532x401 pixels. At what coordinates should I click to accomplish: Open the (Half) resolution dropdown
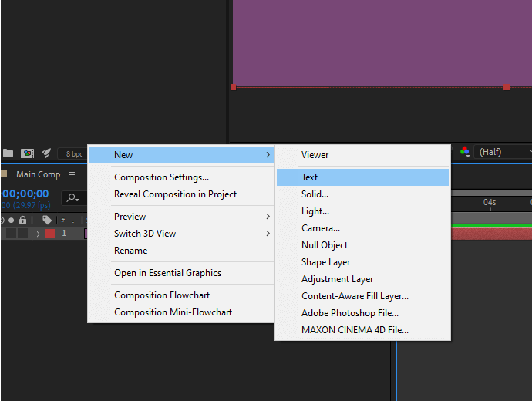point(503,152)
